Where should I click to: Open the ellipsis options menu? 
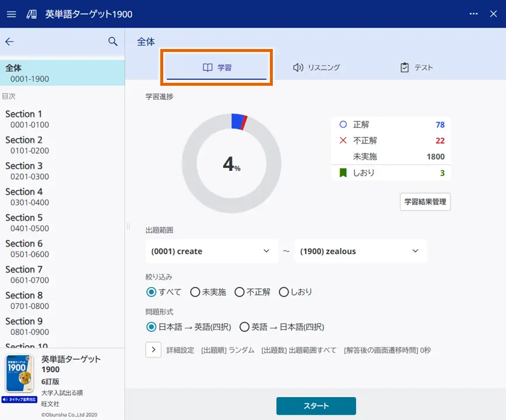click(473, 14)
